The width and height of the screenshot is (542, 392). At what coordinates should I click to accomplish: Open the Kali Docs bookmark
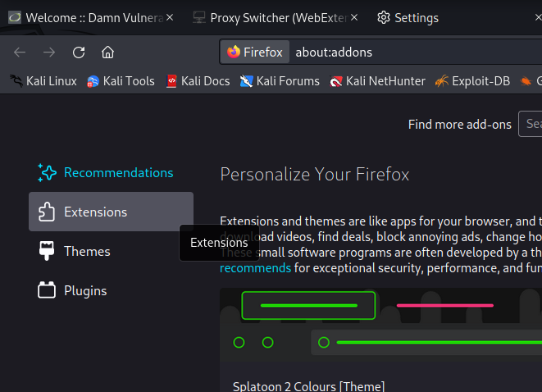(198, 81)
